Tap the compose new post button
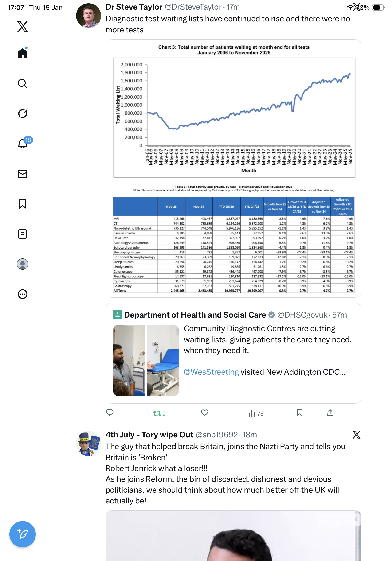Viewport: 392px width, 561px height. (x=23, y=534)
